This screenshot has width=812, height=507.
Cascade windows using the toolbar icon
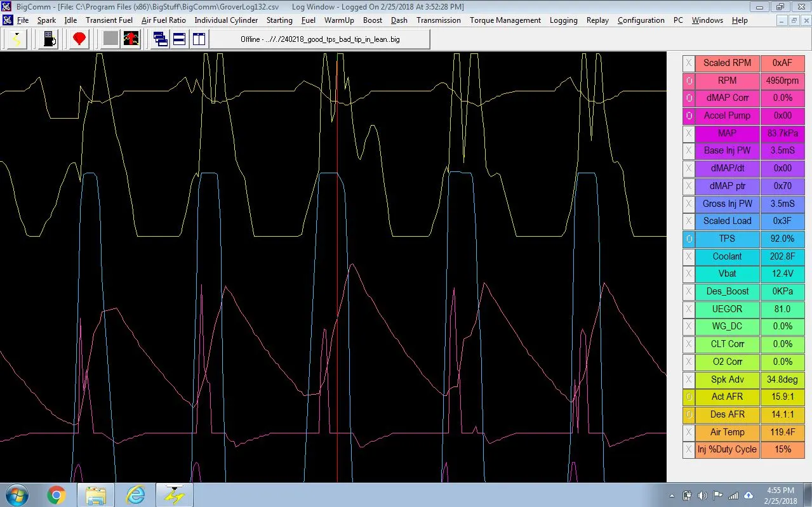pos(161,39)
